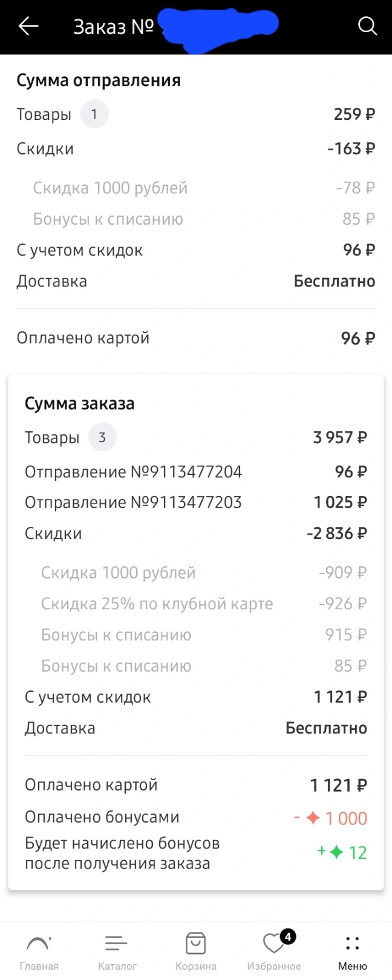Tap the Избранное badge showing 4
Viewport: 392px width, 980px height.
click(288, 937)
